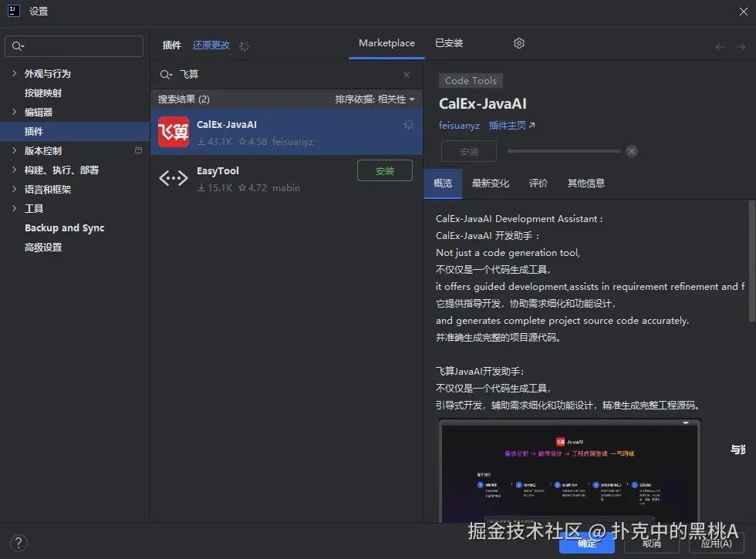This screenshot has width=756, height=559.
Task: Navigate forward with the right arrow
Action: tap(741, 47)
